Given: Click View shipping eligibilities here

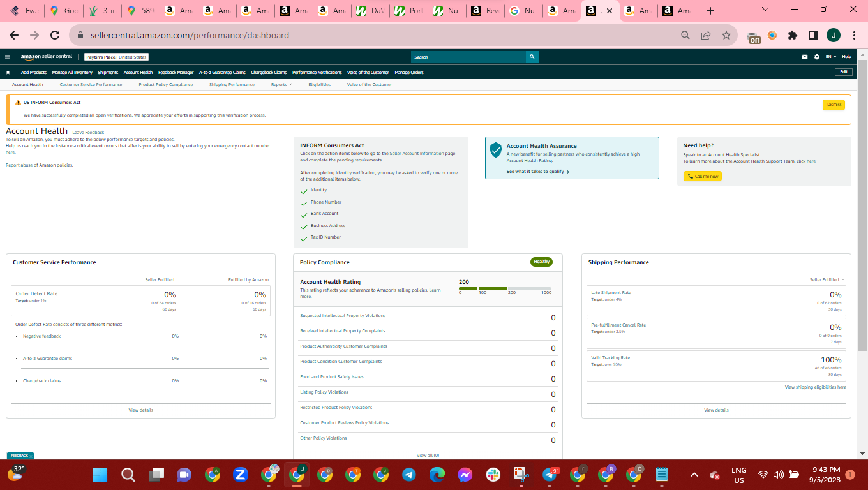Looking at the screenshot, I should pos(816,387).
